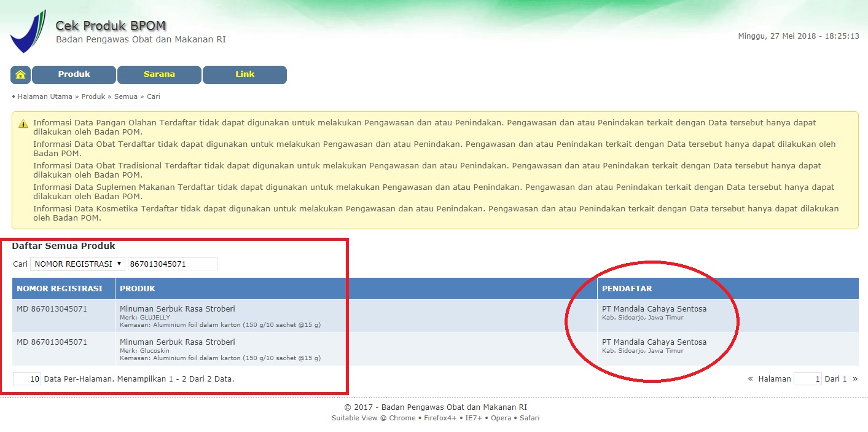868x432 pixels.
Task: Go to previous page with « arrow
Action: (x=750, y=379)
